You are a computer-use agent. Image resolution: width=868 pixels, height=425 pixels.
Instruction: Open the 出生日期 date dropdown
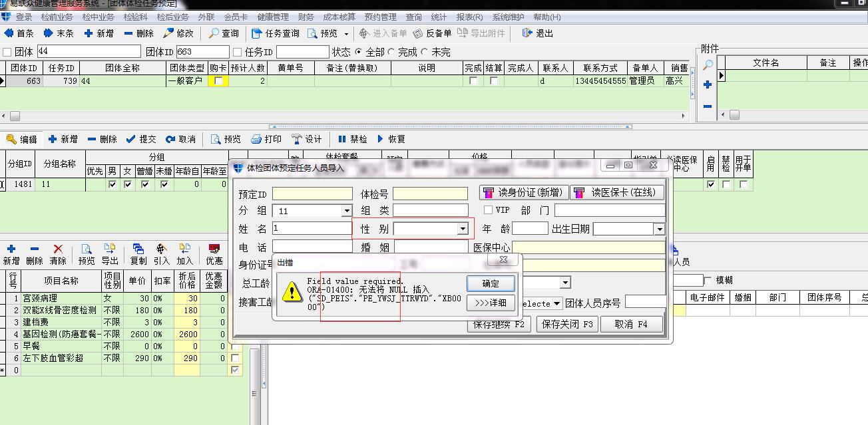pos(659,229)
